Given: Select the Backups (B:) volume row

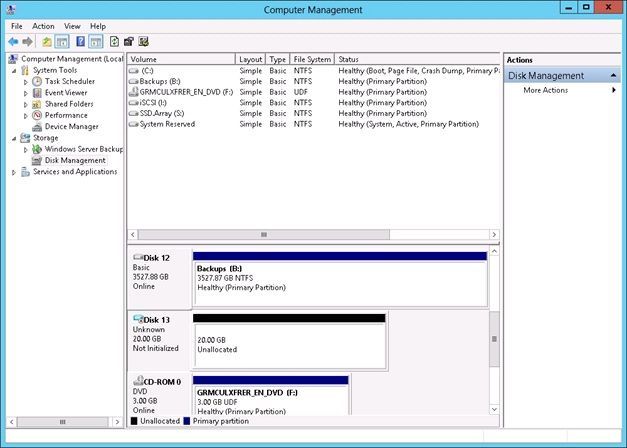Looking at the screenshot, I should (314, 81).
